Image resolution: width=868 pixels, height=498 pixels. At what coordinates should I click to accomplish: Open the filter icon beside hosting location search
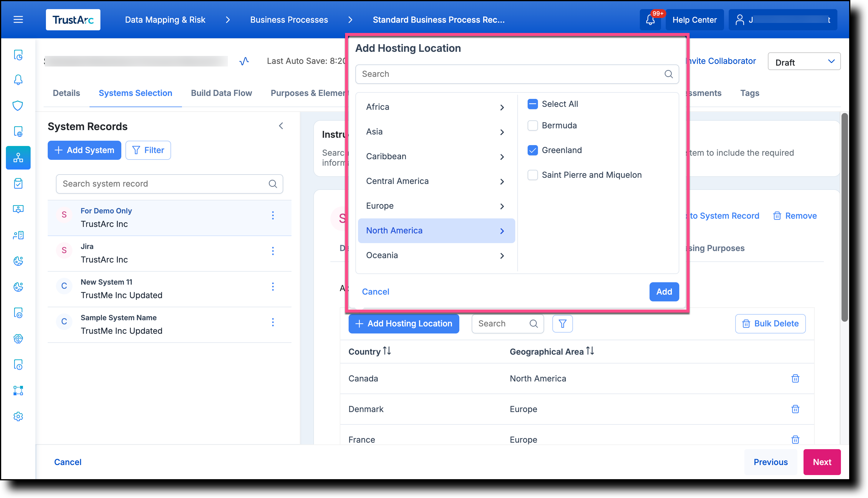tap(562, 323)
